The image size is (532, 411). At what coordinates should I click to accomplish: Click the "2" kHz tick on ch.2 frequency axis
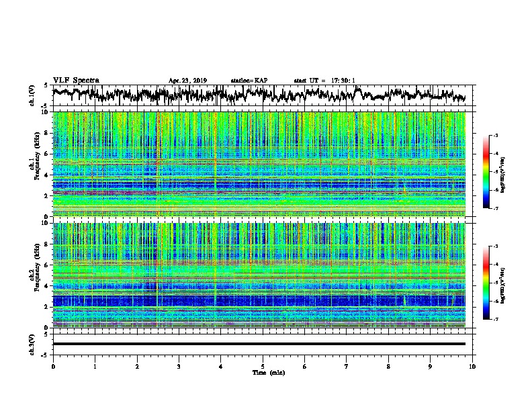(x=47, y=307)
